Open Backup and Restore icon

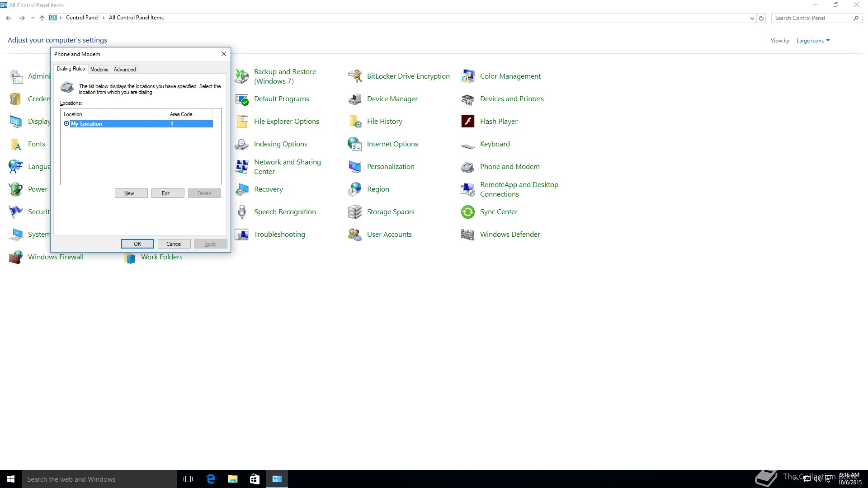pyautogui.click(x=242, y=76)
